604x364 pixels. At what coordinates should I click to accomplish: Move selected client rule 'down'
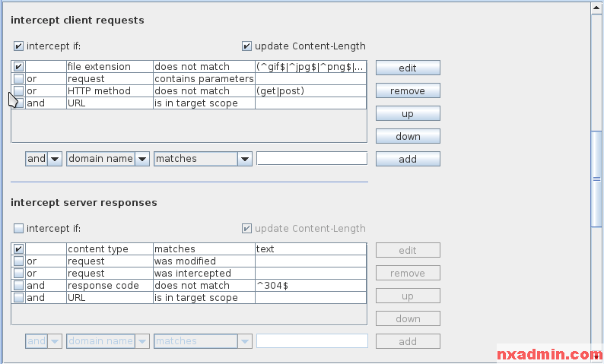pyautogui.click(x=408, y=137)
